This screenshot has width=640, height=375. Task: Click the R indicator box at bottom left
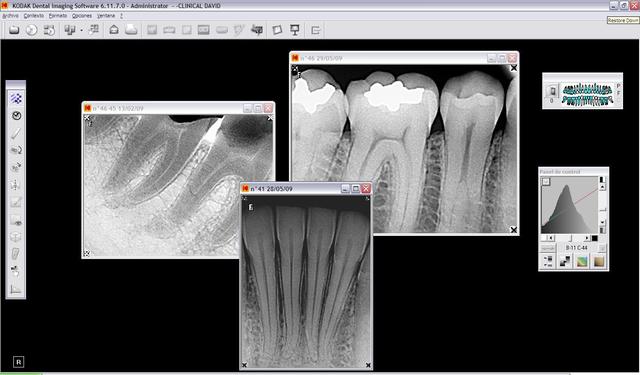(18, 362)
